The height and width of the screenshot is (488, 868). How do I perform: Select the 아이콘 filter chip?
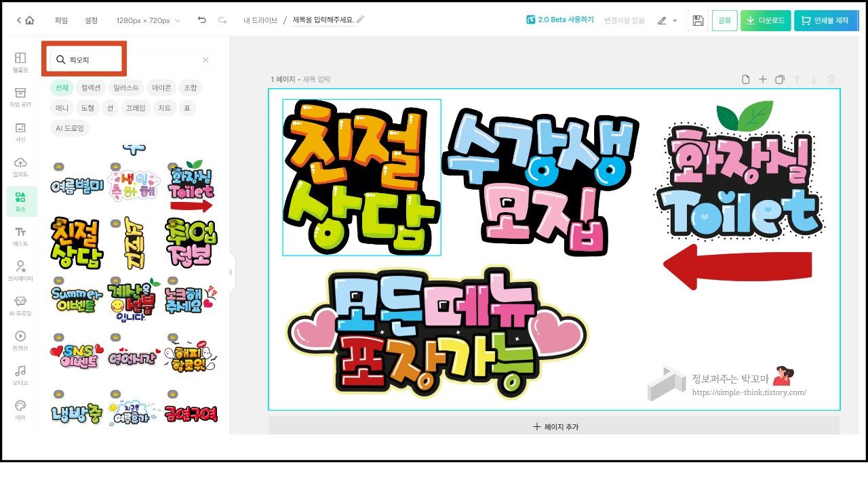tap(161, 87)
